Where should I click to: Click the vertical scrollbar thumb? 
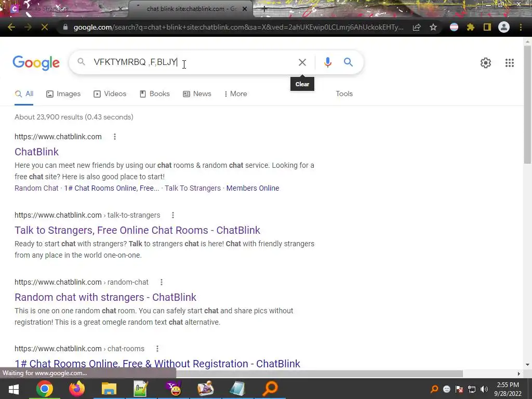pos(528,105)
